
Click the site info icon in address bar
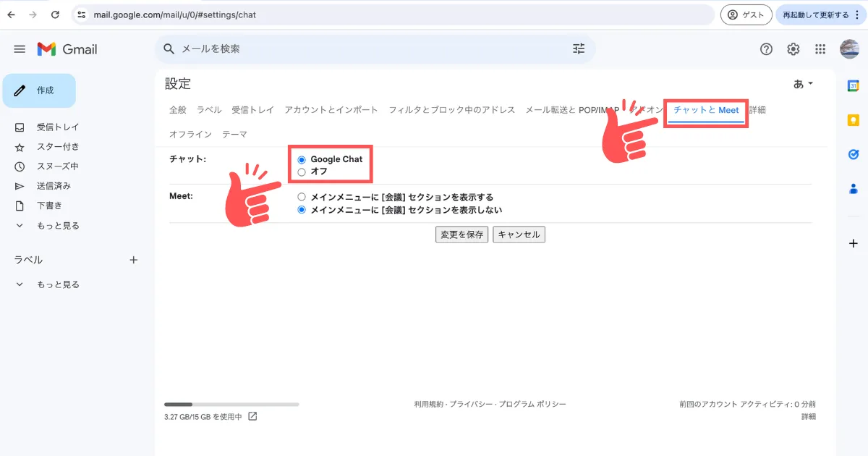coord(81,14)
